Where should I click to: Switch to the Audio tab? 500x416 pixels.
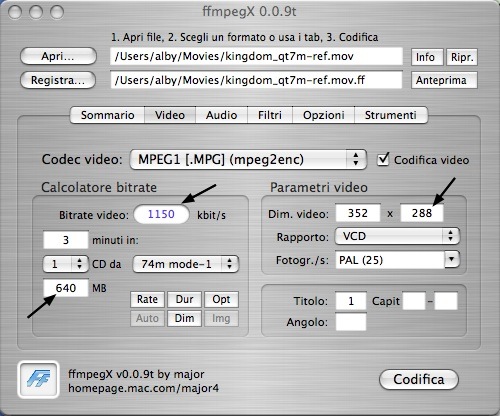click(x=221, y=115)
